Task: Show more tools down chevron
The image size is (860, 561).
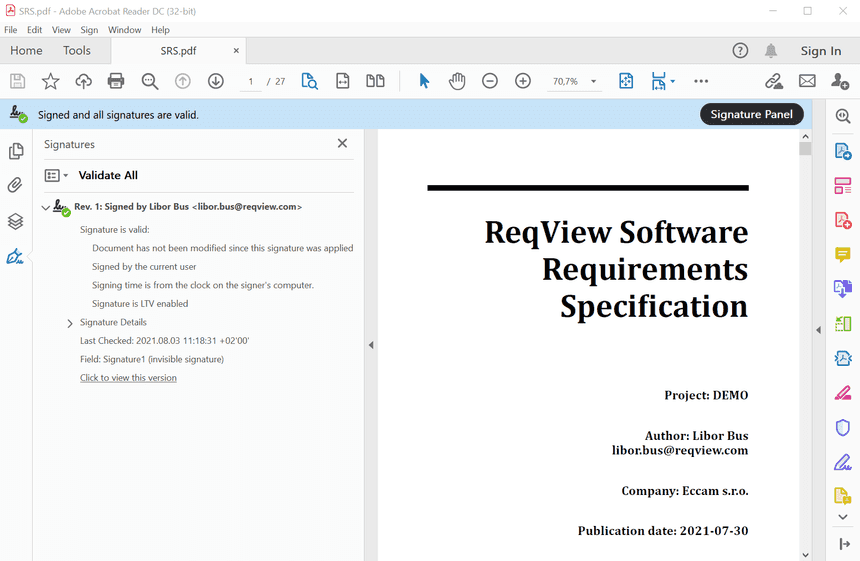Action: 843,517
